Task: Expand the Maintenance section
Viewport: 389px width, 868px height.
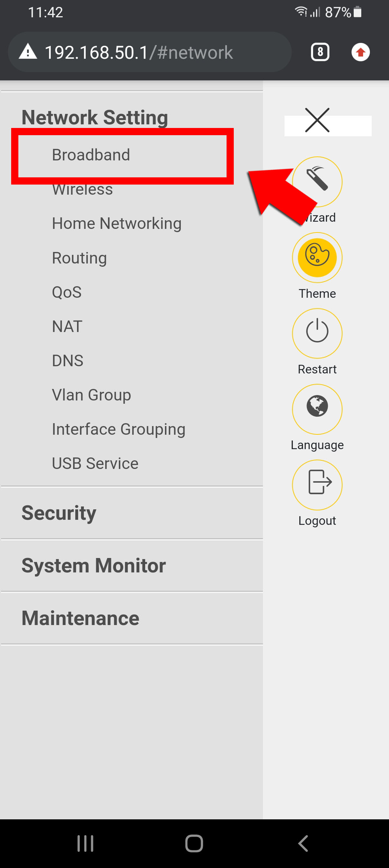Action: click(80, 618)
